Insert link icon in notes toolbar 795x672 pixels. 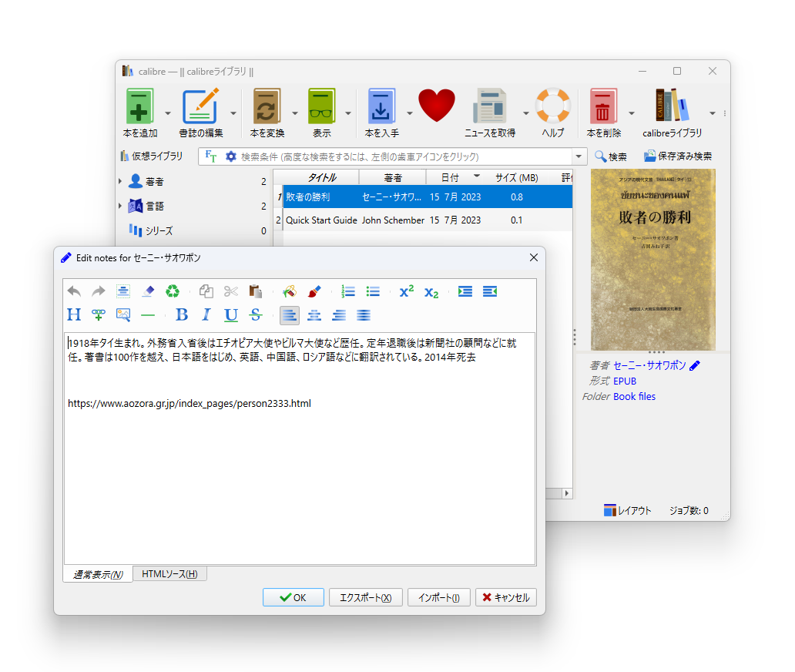click(99, 315)
